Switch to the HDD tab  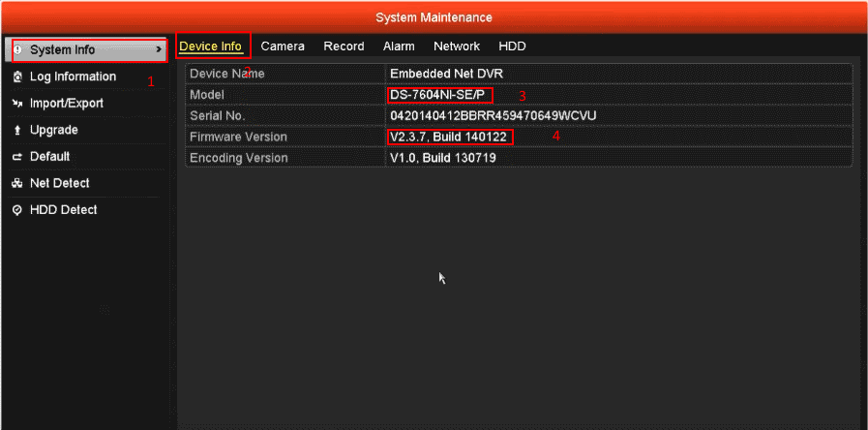pos(512,46)
